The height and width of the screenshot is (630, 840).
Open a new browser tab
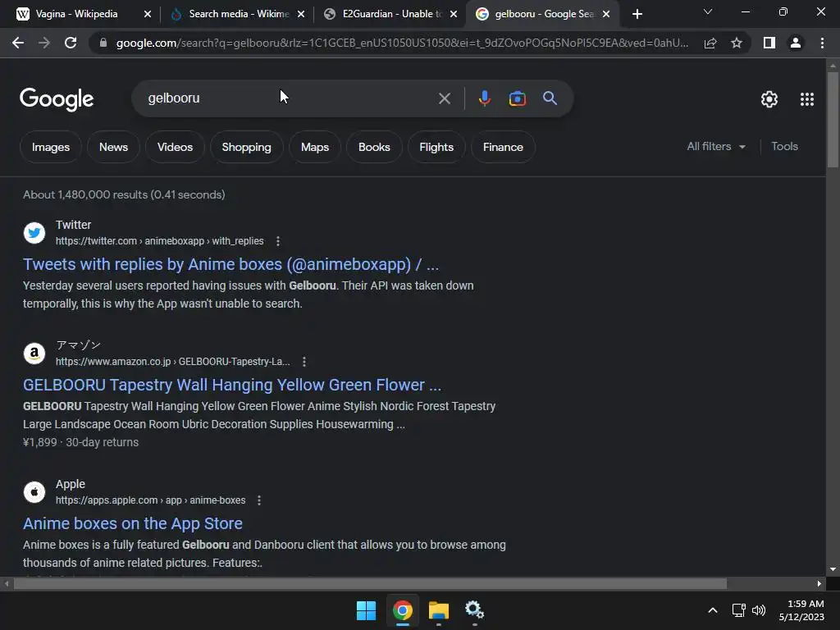[x=637, y=14]
